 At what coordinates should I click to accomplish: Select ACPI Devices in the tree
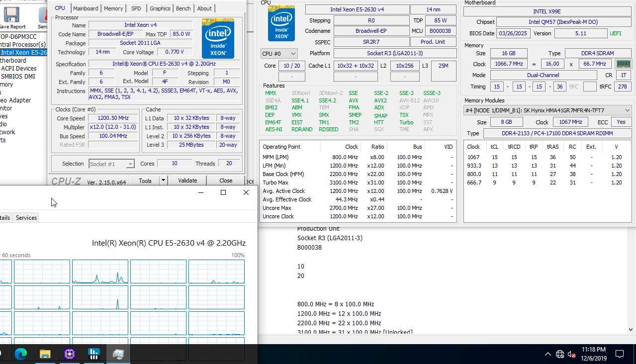coord(18,69)
